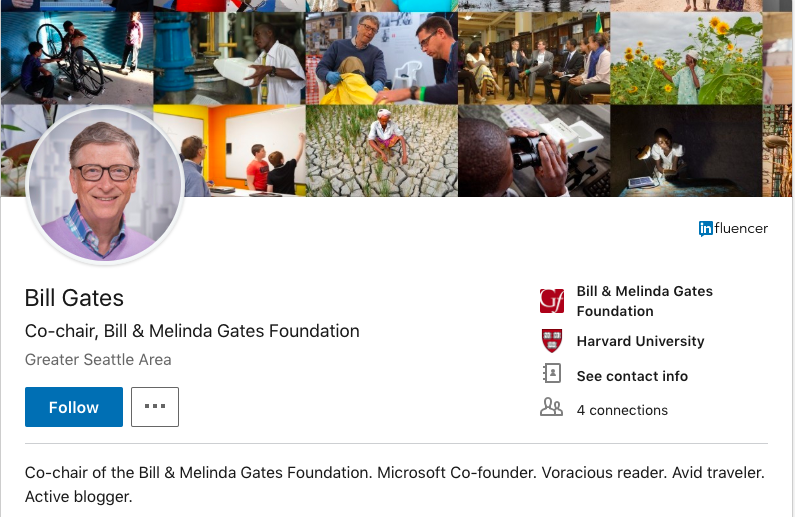The width and height of the screenshot is (795, 517).
Task: Click the 4 connections text
Action: tap(622, 410)
